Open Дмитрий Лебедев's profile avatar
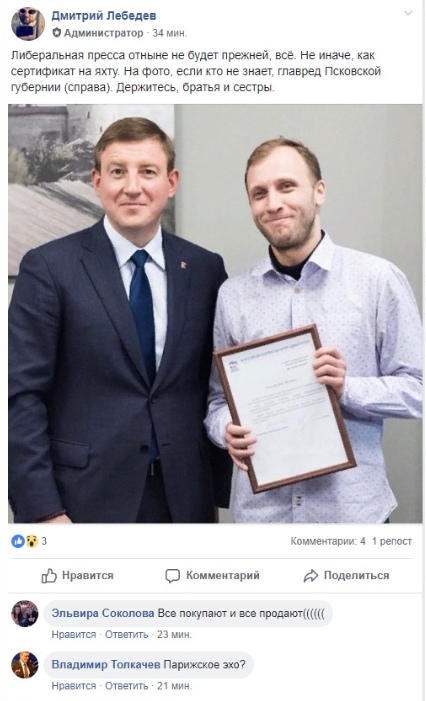The height and width of the screenshot is (701, 426). (28, 23)
